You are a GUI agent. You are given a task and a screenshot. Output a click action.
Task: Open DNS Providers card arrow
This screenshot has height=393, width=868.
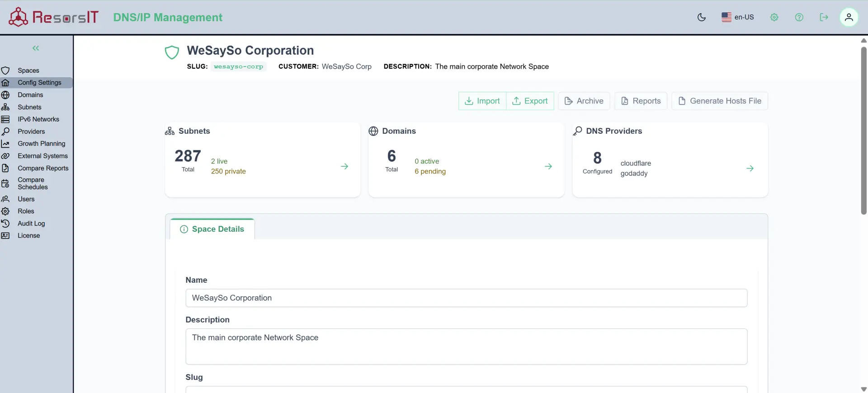click(750, 168)
